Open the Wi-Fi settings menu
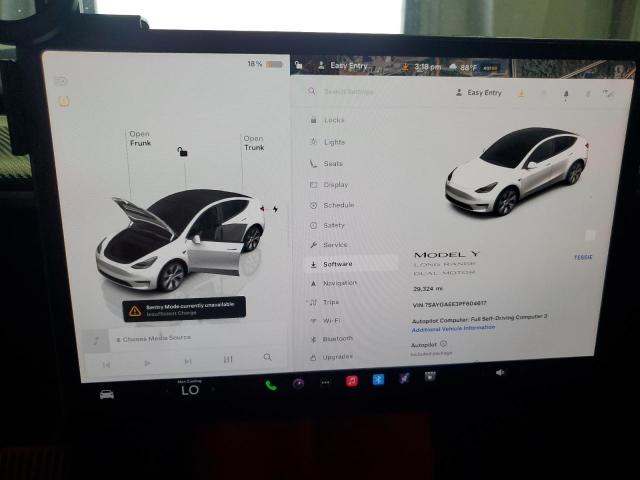Viewport: 640px width, 480px height. (x=325, y=321)
